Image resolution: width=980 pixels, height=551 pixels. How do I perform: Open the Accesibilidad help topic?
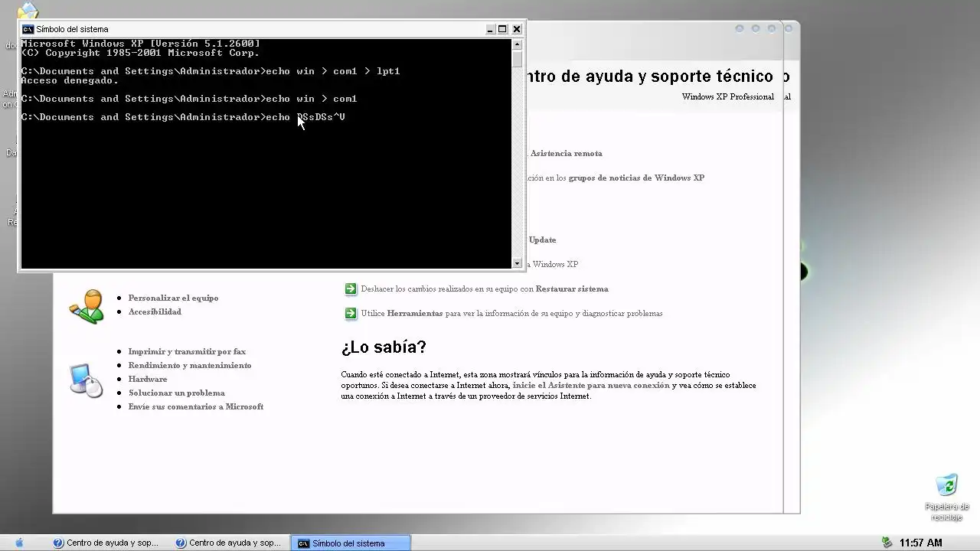pyautogui.click(x=155, y=311)
